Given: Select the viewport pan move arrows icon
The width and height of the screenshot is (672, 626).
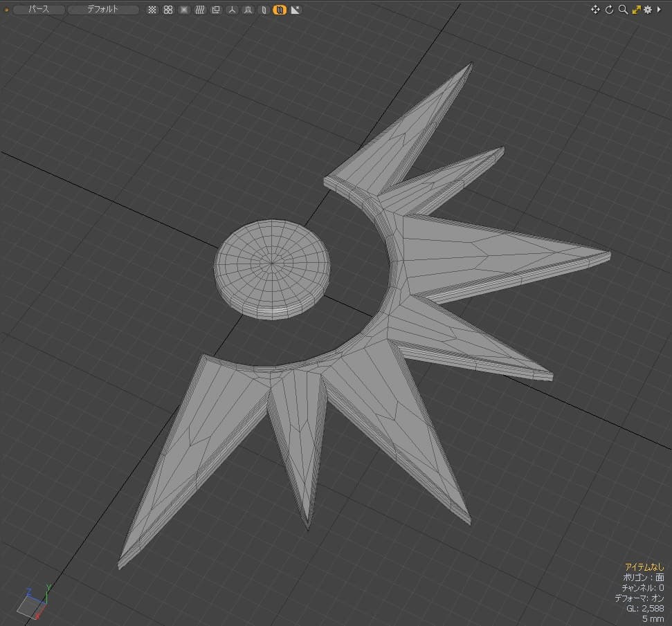Looking at the screenshot, I should coord(595,10).
